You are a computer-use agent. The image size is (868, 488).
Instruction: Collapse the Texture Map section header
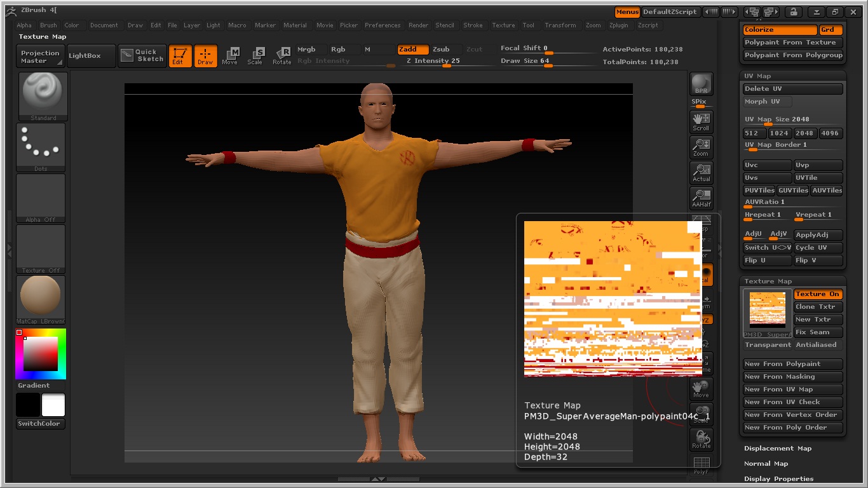point(768,281)
